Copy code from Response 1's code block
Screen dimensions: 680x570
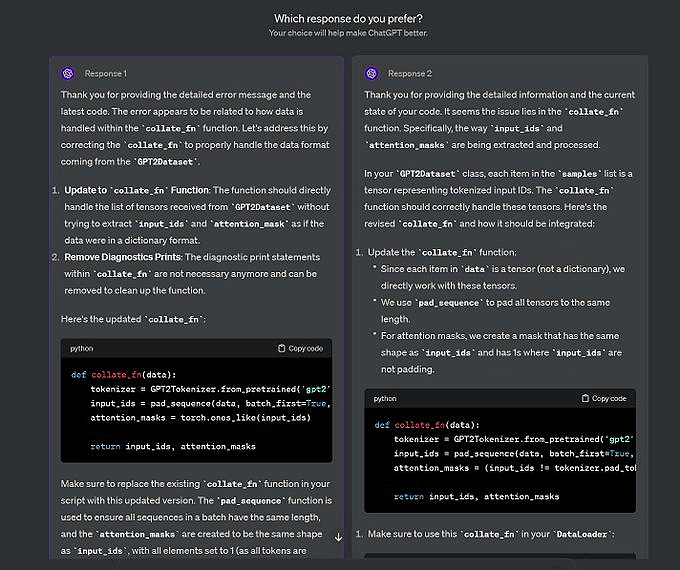coord(300,348)
